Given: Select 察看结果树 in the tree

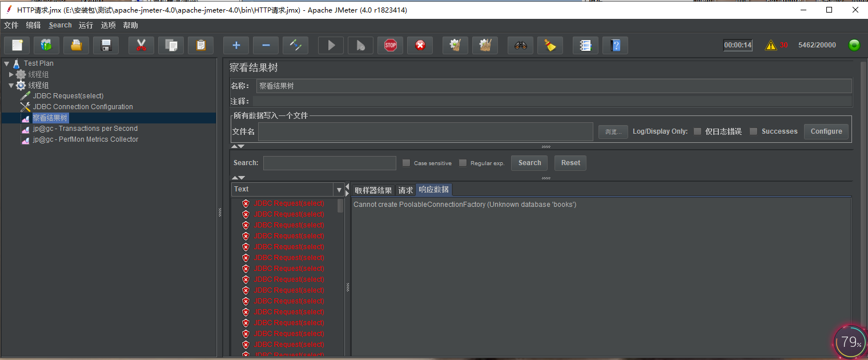Looking at the screenshot, I should pyautogui.click(x=50, y=118).
